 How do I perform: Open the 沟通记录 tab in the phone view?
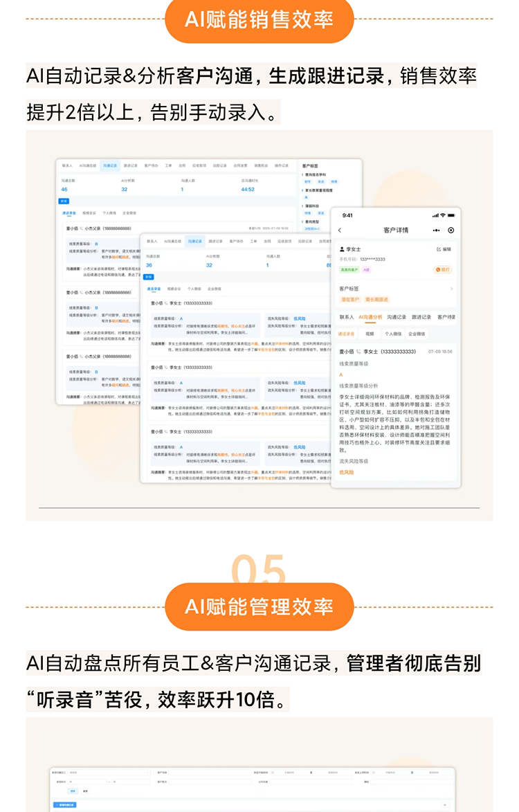point(397,317)
